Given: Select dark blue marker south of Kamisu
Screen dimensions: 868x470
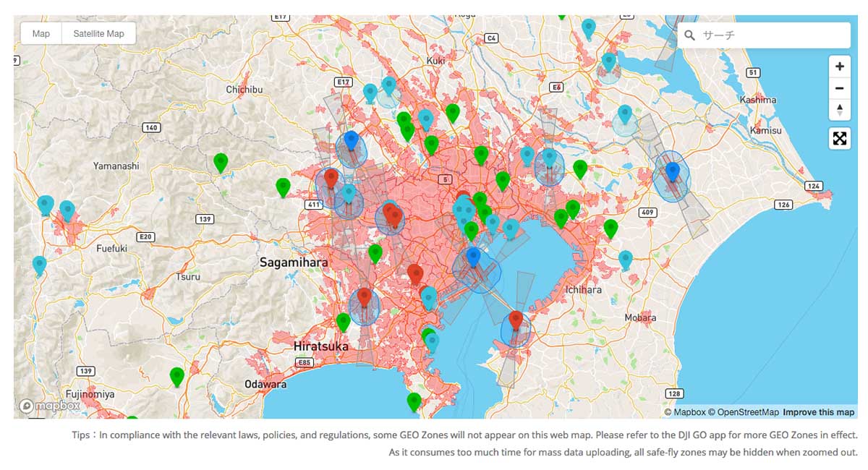Looking at the screenshot, I should [x=672, y=171].
